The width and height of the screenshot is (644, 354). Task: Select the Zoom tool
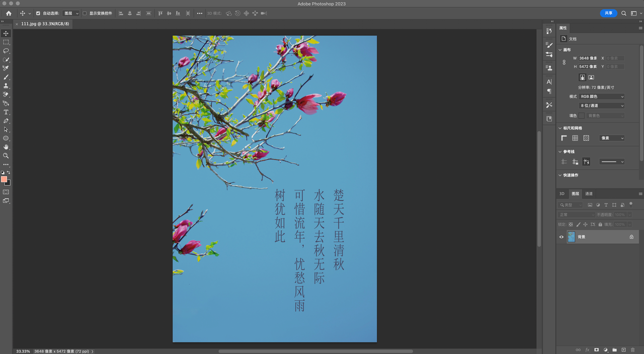point(6,156)
